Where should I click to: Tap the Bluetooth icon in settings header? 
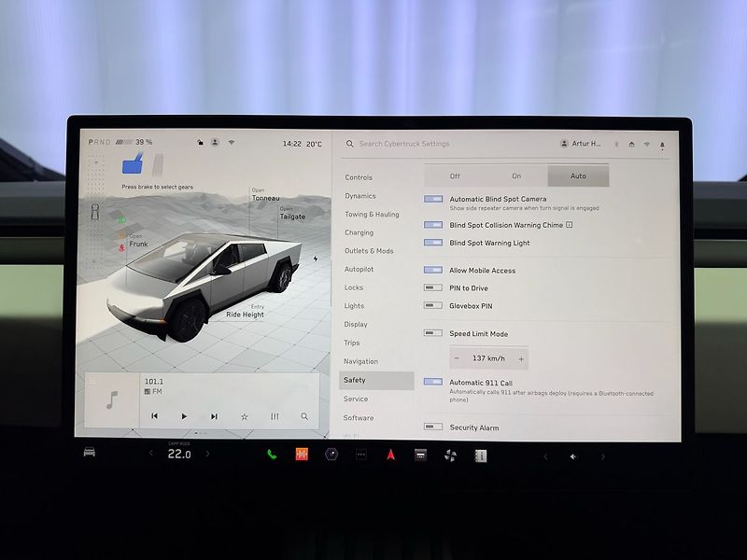(616, 144)
